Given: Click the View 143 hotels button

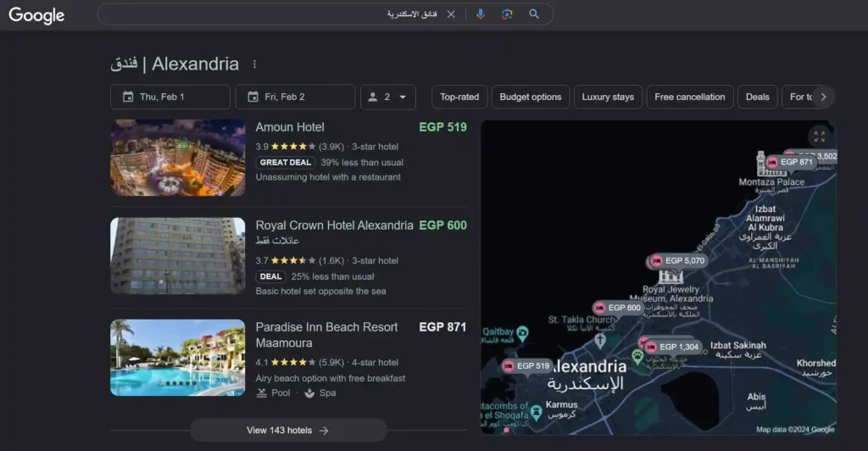Looking at the screenshot, I should (x=288, y=430).
